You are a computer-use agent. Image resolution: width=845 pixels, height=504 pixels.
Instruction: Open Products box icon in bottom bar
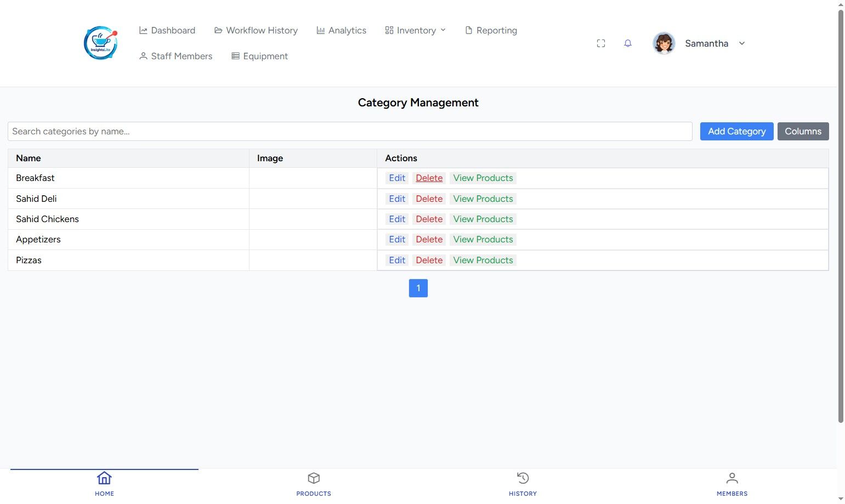(x=314, y=478)
